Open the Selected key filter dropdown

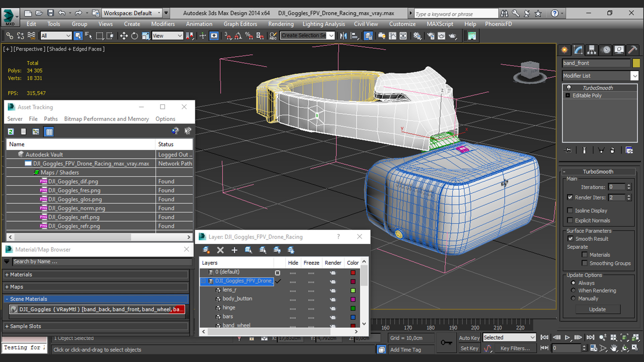(x=509, y=338)
